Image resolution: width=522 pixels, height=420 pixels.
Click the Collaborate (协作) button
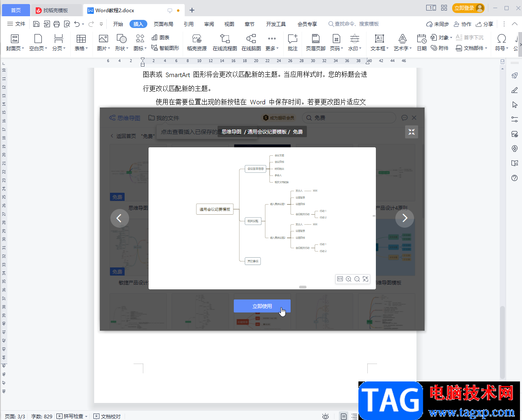click(462, 24)
